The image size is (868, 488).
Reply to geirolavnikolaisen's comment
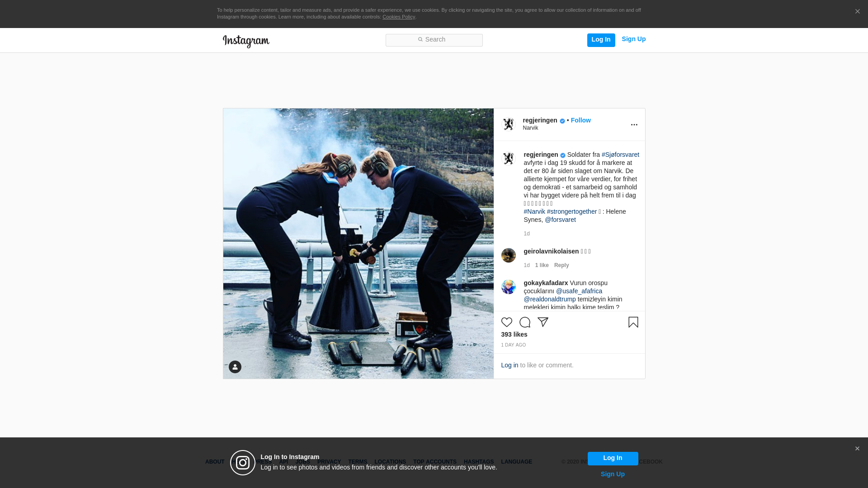561,265
